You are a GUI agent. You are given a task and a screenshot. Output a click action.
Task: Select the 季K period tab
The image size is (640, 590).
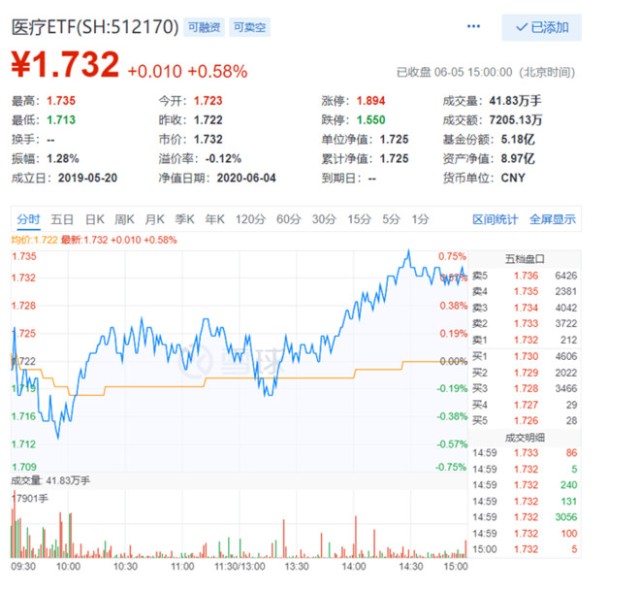click(184, 219)
